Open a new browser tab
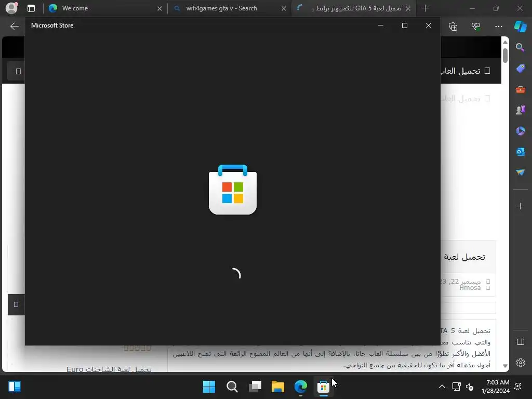Image resolution: width=532 pixels, height=399 pixels. (425, 8)
